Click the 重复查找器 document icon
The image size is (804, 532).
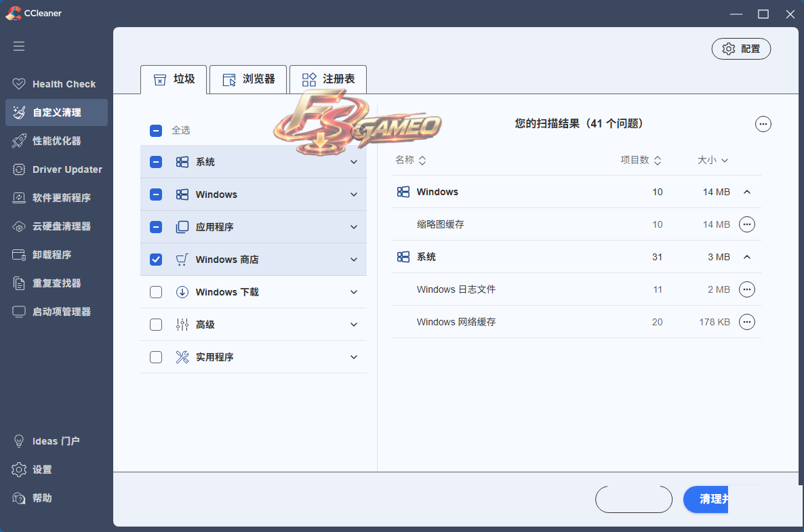coord(19,283)
